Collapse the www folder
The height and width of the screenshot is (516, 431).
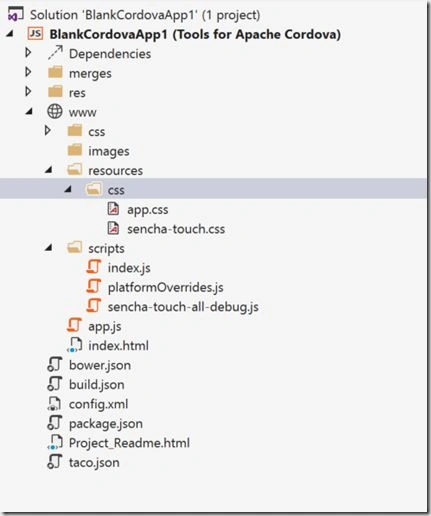(x=29, y=112)
